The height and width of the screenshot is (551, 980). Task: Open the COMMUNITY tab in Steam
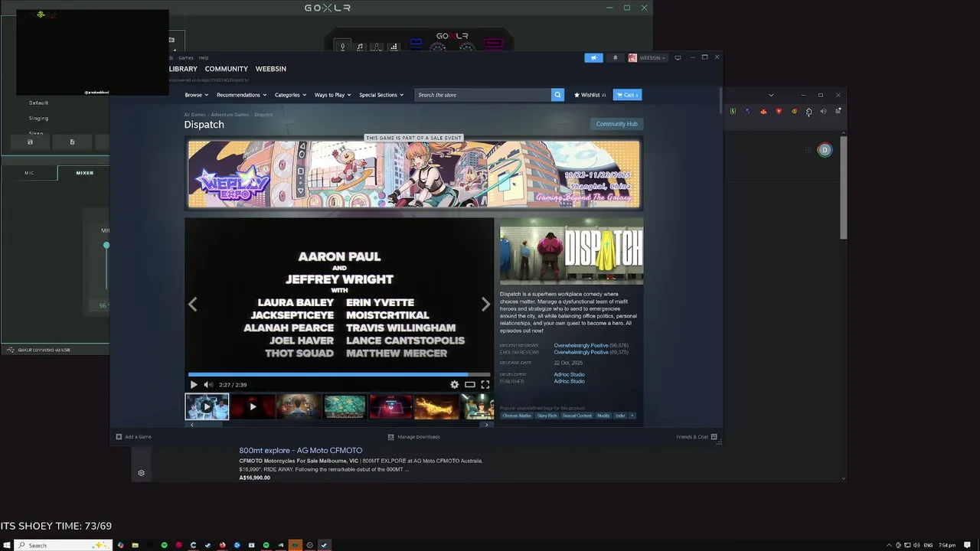226,69
